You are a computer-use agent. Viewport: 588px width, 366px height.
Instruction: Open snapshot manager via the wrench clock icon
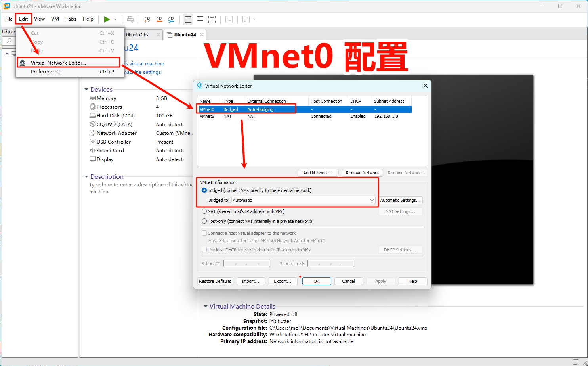(171, 19)
